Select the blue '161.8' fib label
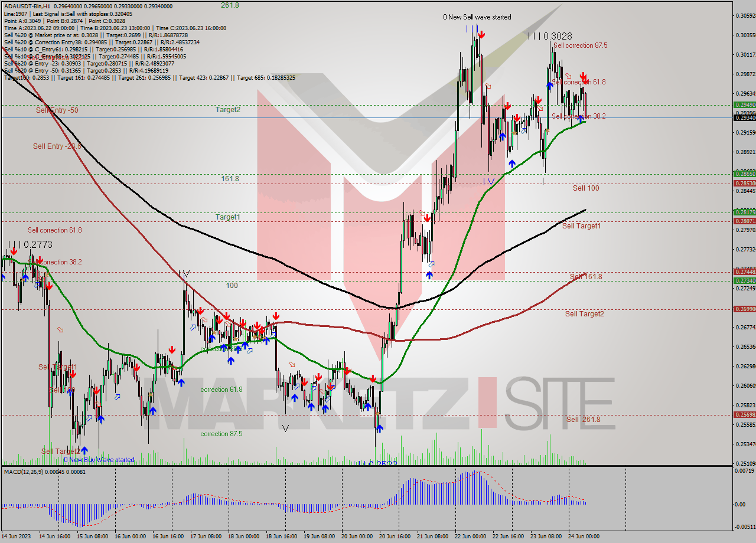 230,179
